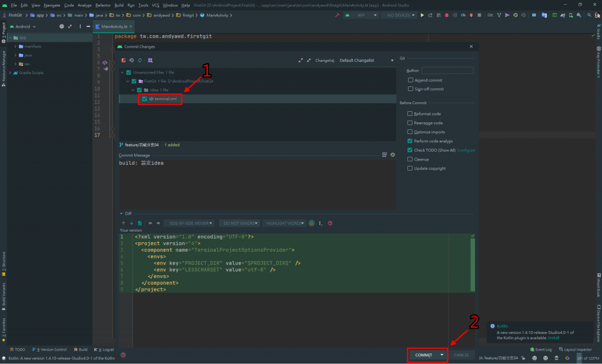Open the Do not ignore dropdown
Viewport: 602px width, 364px height.
[240, 223]
